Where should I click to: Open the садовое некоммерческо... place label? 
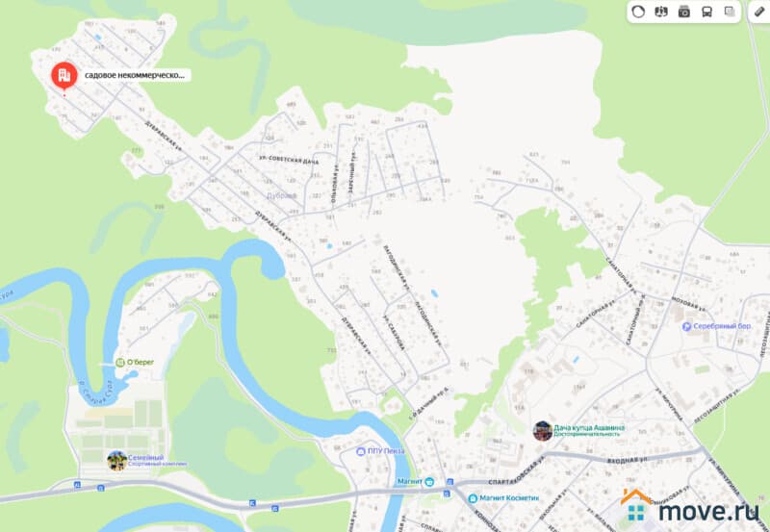coord(135,76)
